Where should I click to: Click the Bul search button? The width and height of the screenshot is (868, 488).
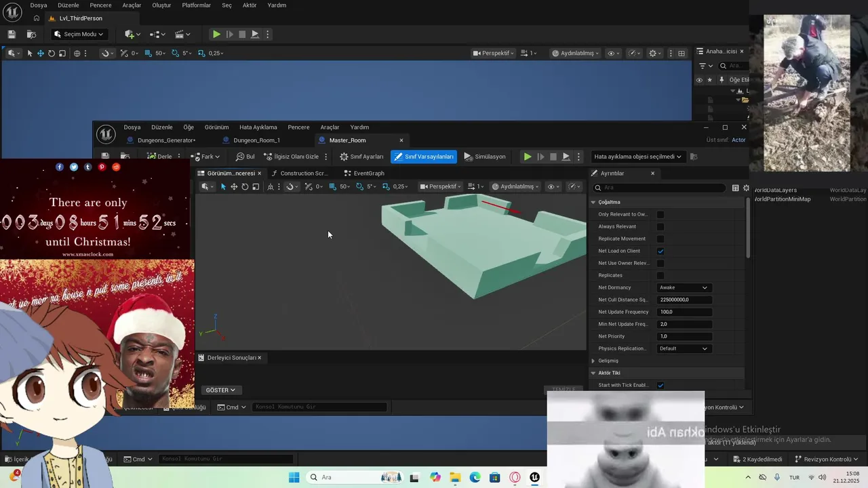tap(245, 157)
